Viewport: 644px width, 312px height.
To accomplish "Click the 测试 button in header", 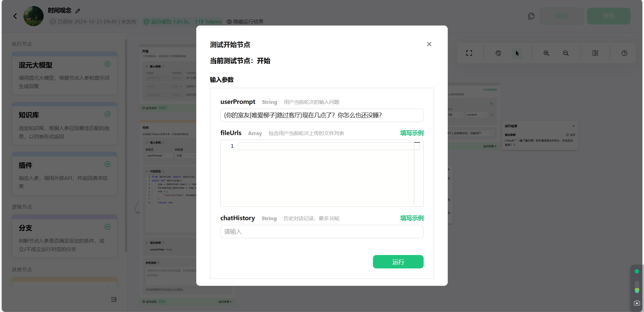I will [x=562, y=16].
